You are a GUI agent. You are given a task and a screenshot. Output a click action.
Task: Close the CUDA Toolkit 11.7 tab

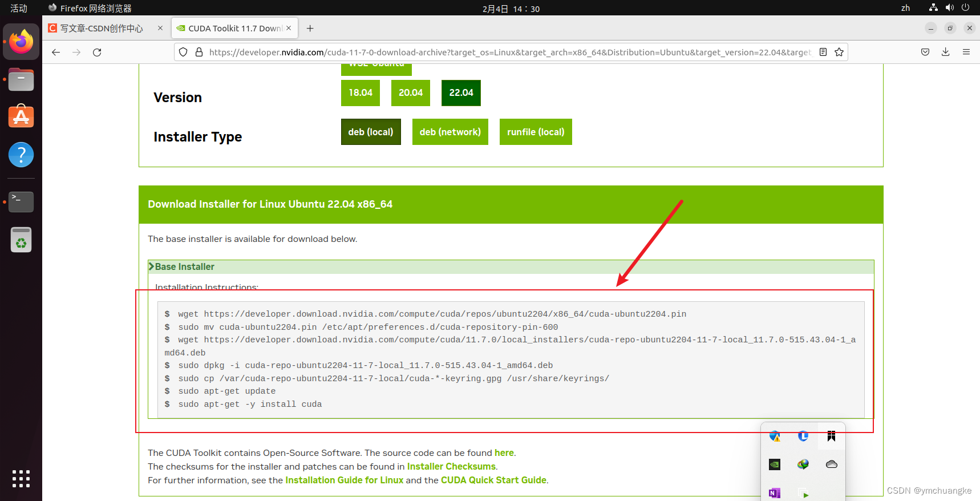click(x=289, y=28)
